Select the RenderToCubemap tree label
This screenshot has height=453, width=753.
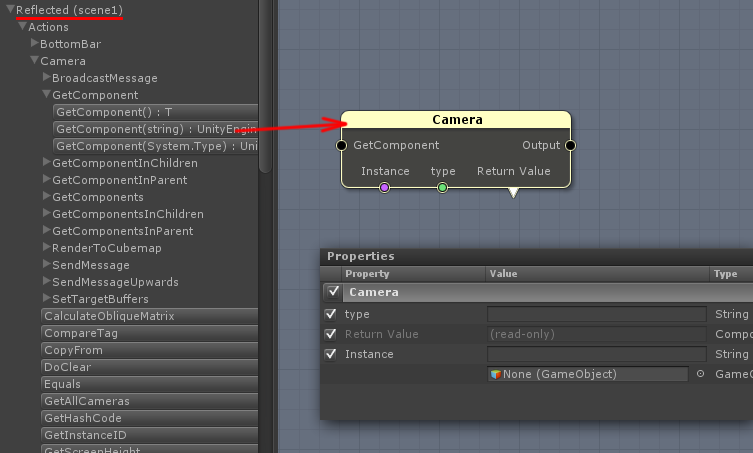pos(107,248)
